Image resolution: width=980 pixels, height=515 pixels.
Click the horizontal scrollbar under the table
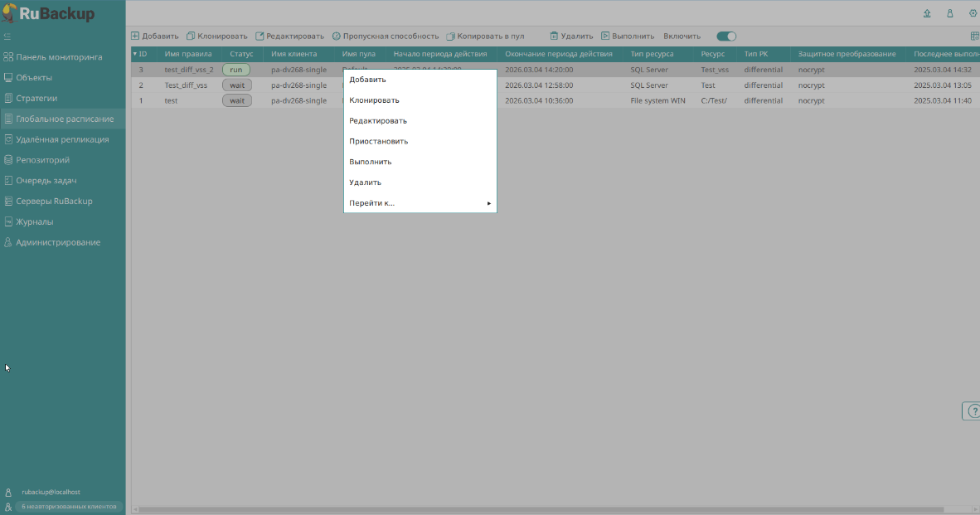point(539,509)
